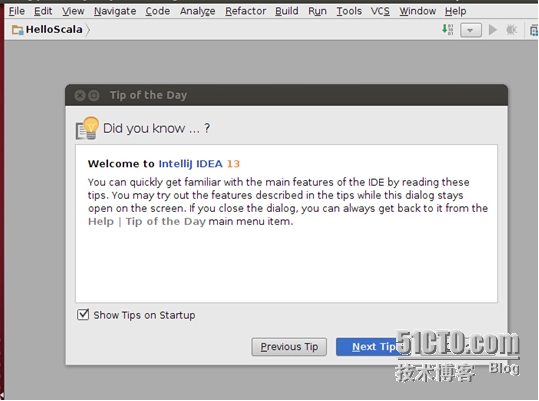Close the Tip of the Day dialog
This screenshot has height=401, width=539.
point(80,95)
